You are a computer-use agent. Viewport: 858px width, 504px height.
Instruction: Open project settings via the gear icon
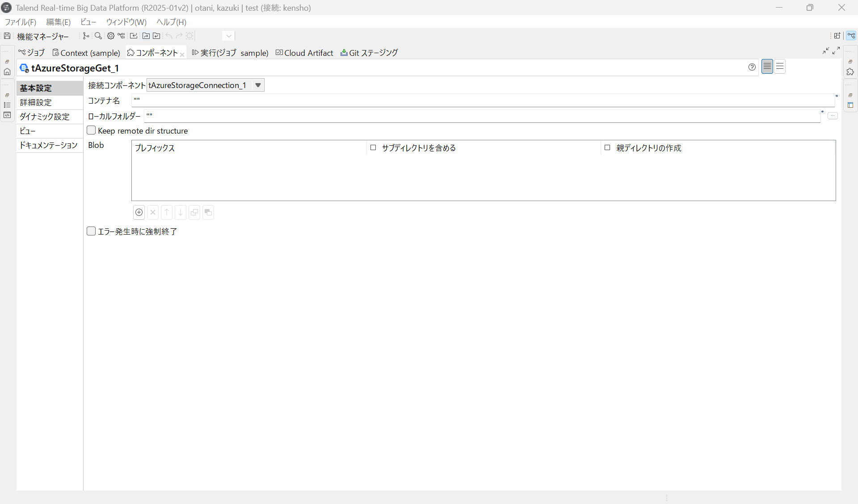click(x=110, y=36)
